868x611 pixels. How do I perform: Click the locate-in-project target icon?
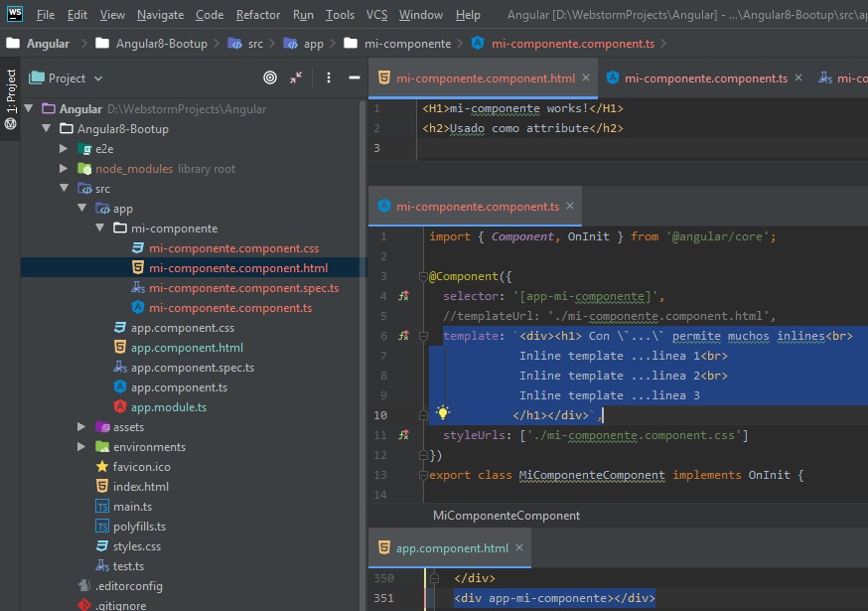pyautogui.click(x=270, y=77)
